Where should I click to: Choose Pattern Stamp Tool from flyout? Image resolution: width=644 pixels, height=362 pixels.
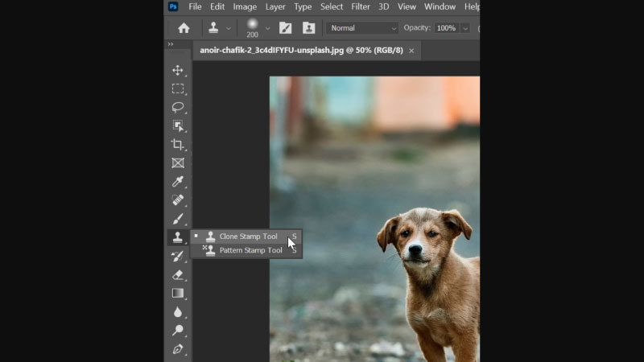pyautogui.click(x=246, y=250)
